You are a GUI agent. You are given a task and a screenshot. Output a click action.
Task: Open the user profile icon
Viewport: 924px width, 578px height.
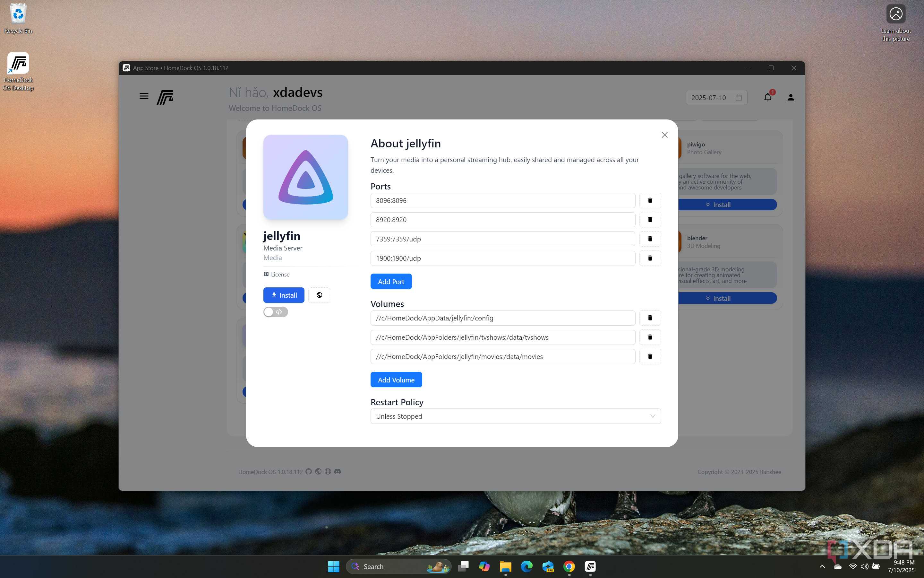[791, 98]
